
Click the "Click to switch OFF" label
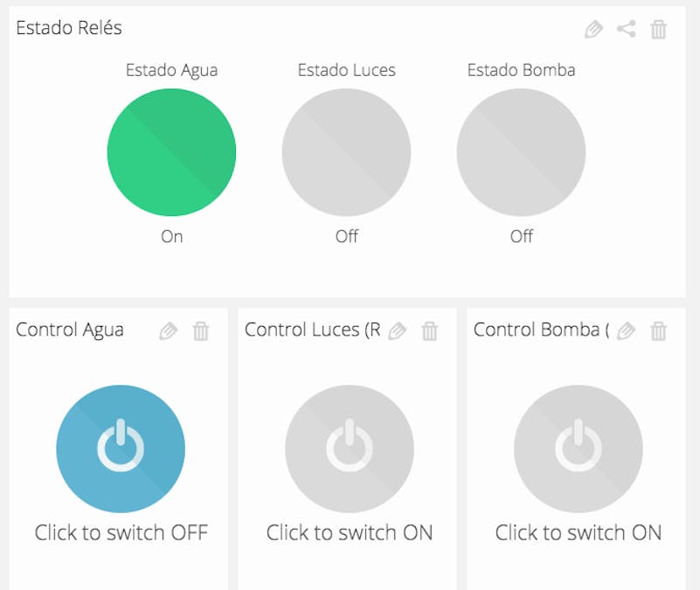pos(121,532)
